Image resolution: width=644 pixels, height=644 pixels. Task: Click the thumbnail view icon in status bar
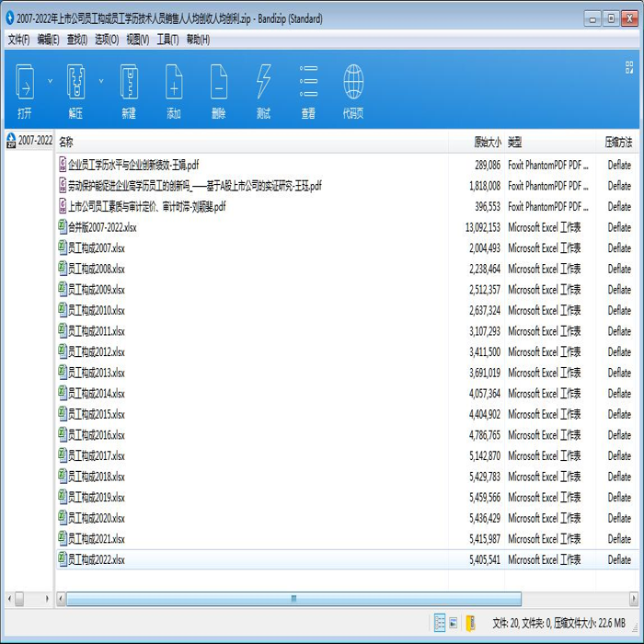[454, 623]
